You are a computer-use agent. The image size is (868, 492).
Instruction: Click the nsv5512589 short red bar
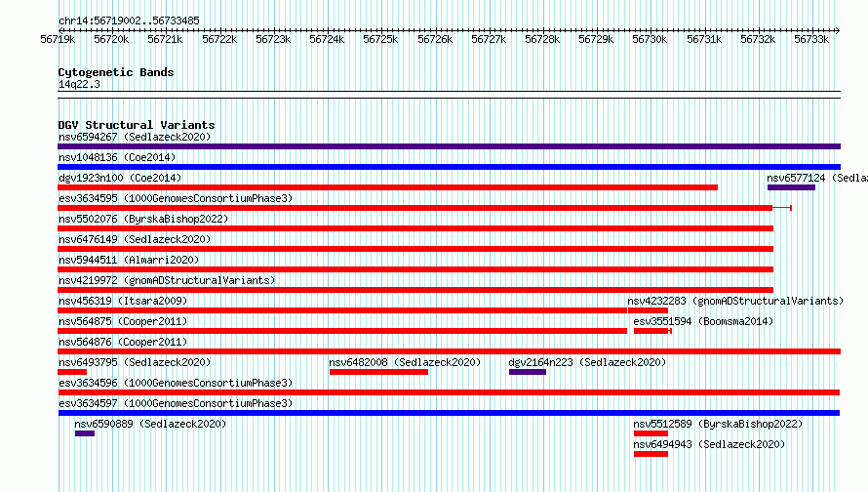[651, 433]
